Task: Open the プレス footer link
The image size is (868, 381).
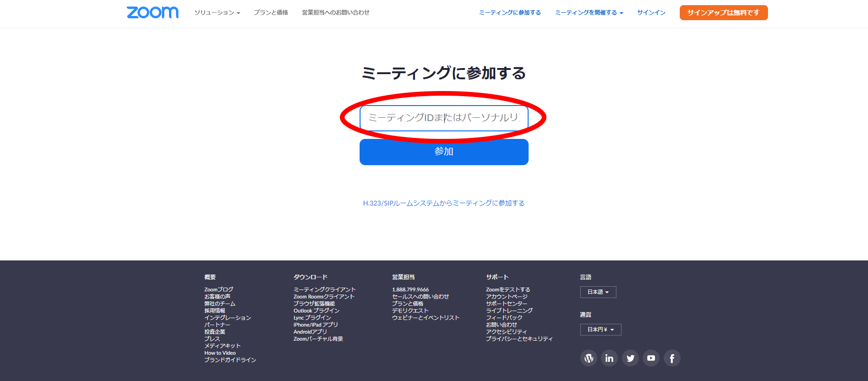Action: pos(212,339)
